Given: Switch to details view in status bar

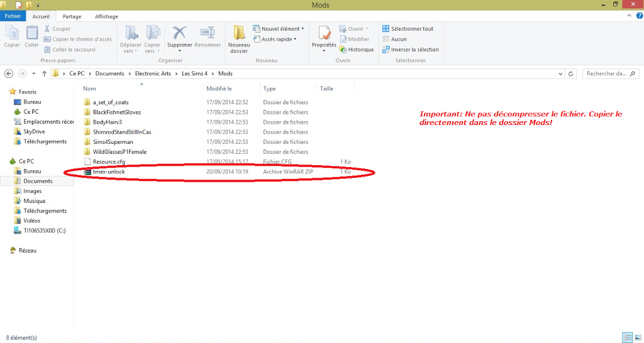Looking at the screenshot, I should (x=627, y=338).
